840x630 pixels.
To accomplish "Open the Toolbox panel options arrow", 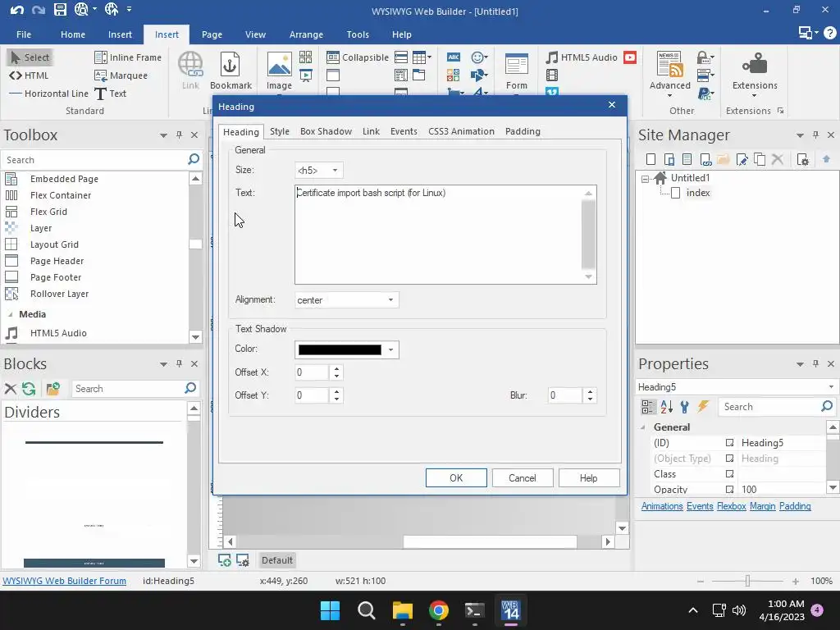I will click(x=163, y=135).
